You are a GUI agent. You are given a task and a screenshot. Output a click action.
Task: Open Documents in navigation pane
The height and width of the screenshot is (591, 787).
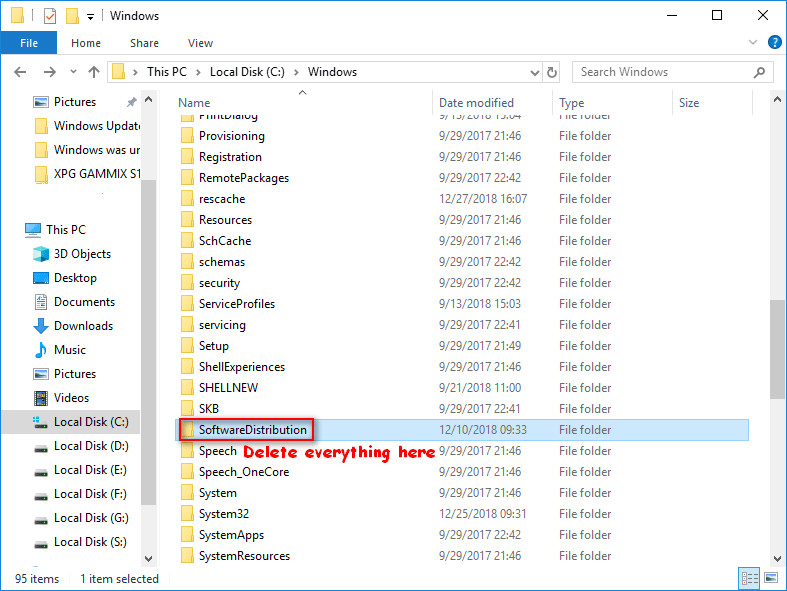[x=84, y=302]
